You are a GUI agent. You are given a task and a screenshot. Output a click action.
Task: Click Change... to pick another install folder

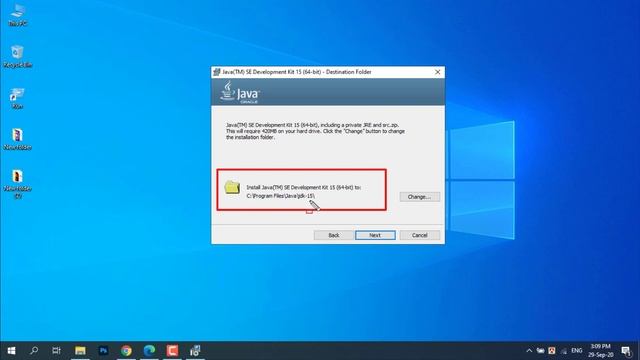(x=420, y=197)
